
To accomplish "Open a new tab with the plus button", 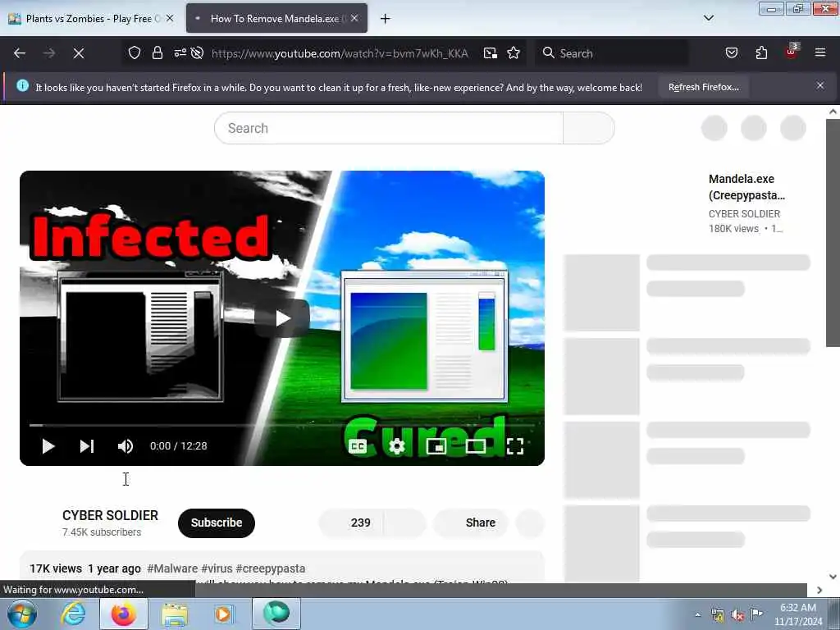I will click(386, 19).
